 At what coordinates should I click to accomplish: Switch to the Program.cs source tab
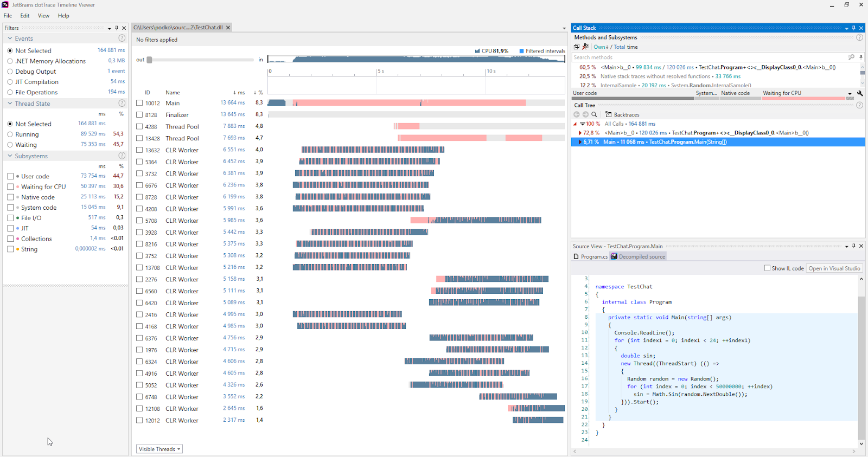(x=591, y=256)
